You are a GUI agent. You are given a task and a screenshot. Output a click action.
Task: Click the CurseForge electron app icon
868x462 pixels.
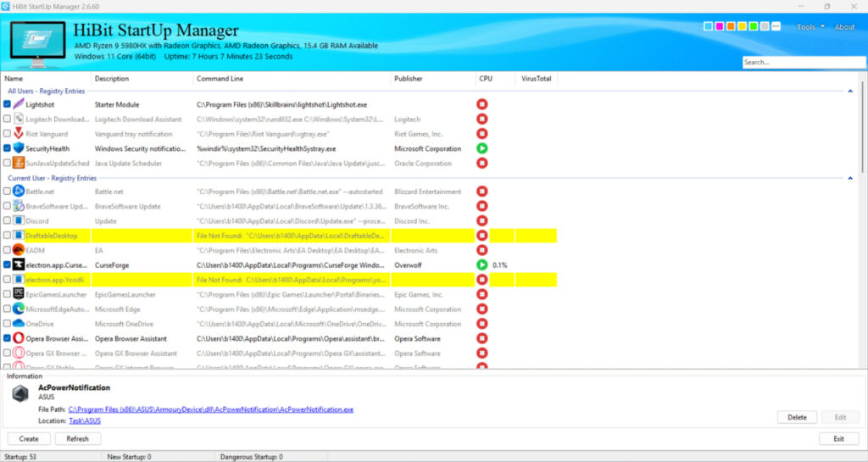[19, 264]
